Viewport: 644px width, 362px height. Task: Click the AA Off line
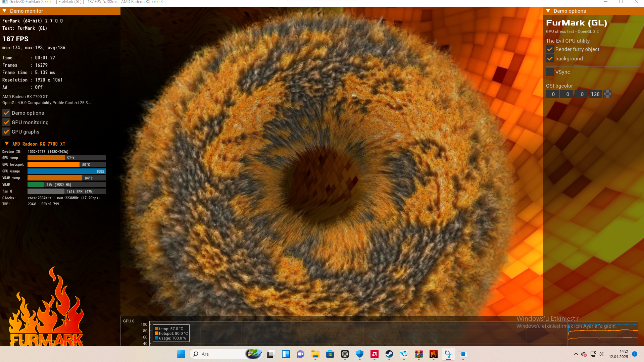tap(22, 87)
